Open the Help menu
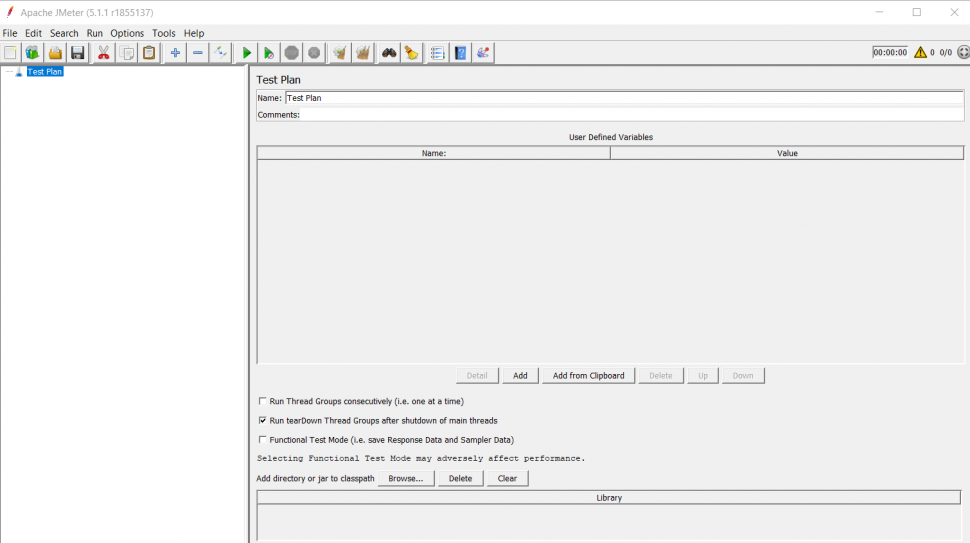 [194, 33]
